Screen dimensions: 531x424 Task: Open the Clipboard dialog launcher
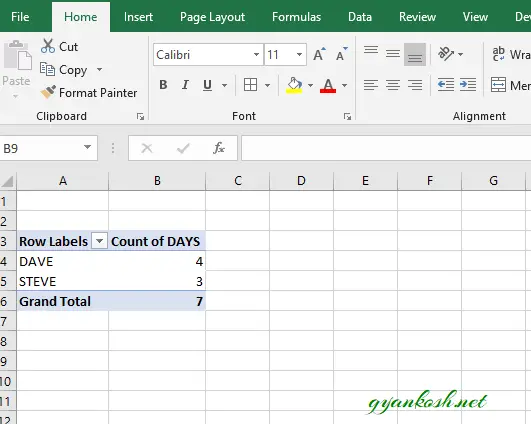tap(140, 116)
